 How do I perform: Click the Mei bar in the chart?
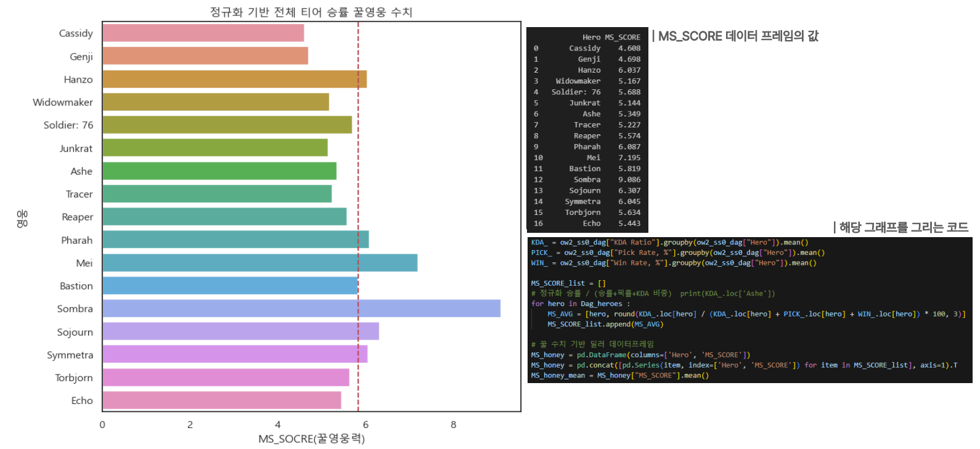pos(260,263)
